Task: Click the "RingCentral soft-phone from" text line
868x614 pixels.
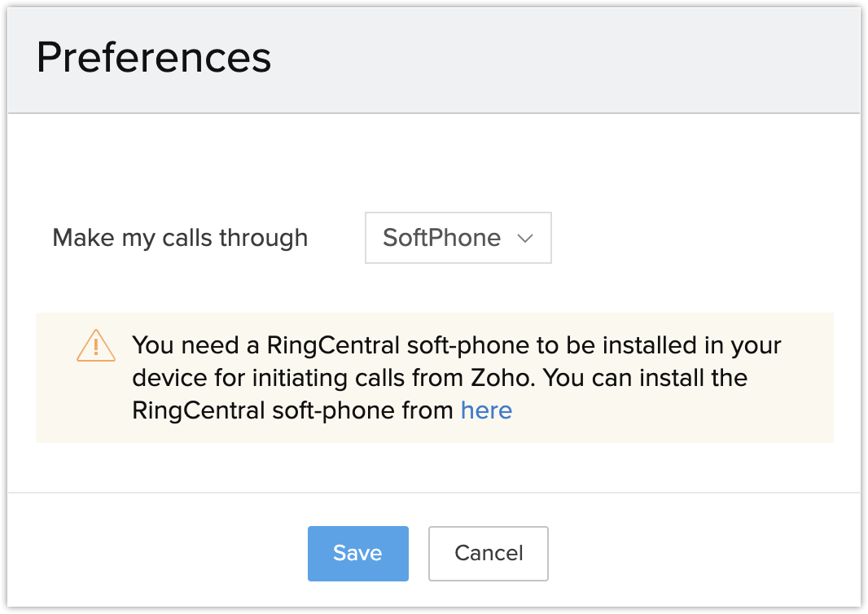Action: [293, 410]
